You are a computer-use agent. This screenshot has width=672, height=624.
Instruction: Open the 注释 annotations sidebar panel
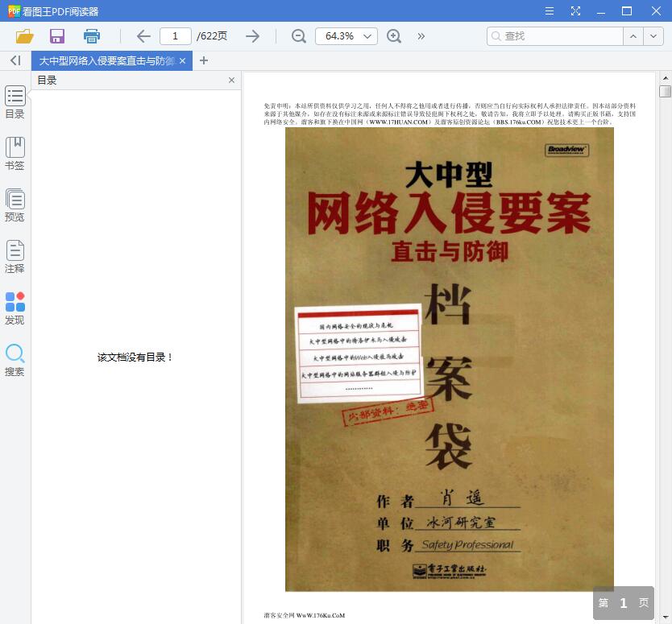(x=15, y=256)
